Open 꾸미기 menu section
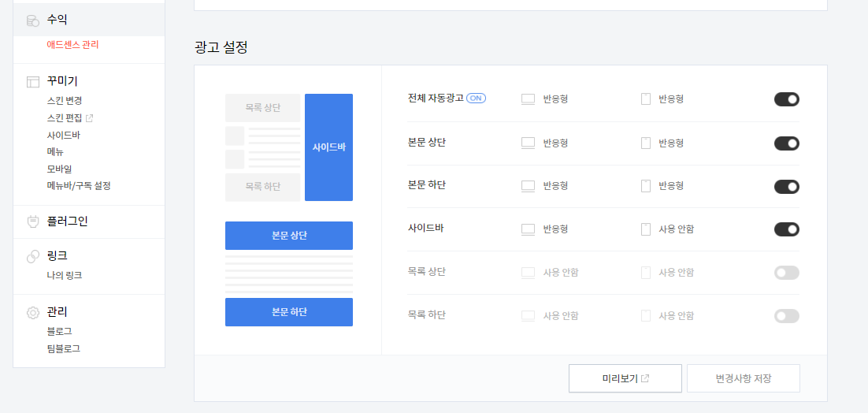The height and width of the screenshot is (413, 868). (x=62, y=81)
